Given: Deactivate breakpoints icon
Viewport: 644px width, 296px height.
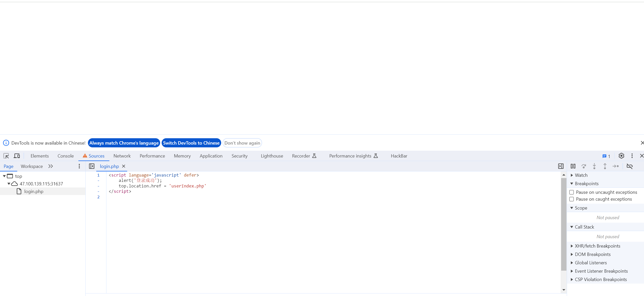Looking at the screenshot, I should [x=630, y=166].
